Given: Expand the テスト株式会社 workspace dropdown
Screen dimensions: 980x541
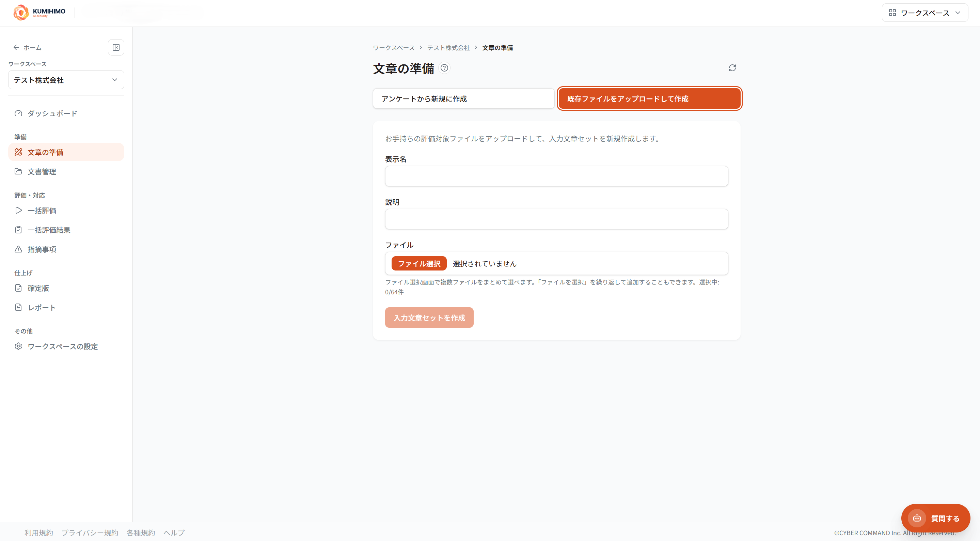Looking at the screenshot, I should point(66,80).
